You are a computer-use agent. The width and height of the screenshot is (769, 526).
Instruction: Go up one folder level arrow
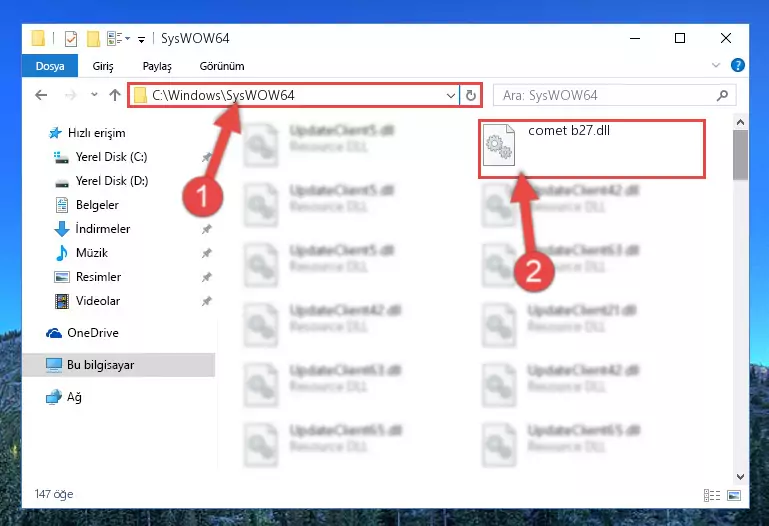pyautogui.click(x=115, y=95)
